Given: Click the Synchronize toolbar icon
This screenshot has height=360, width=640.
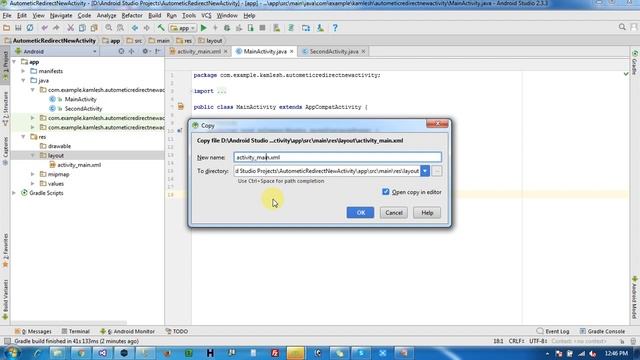Looking at the screenshot, I should coord(30,28).
